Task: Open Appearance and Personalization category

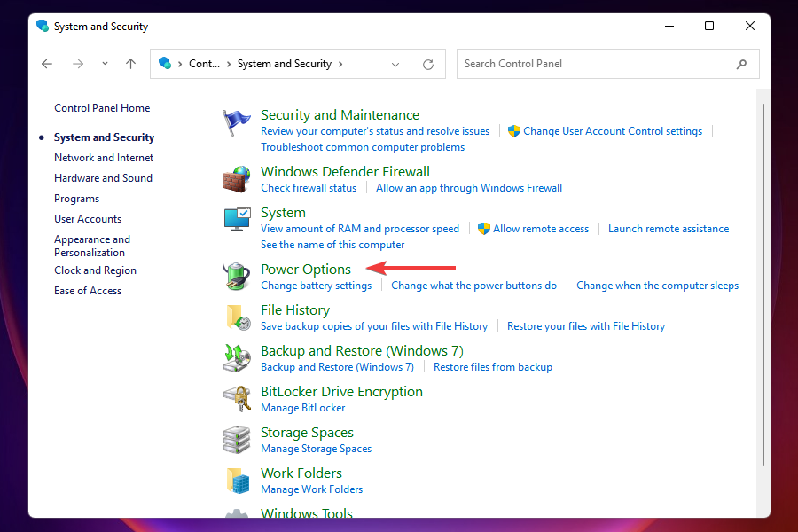Action: tap(92, 246)
